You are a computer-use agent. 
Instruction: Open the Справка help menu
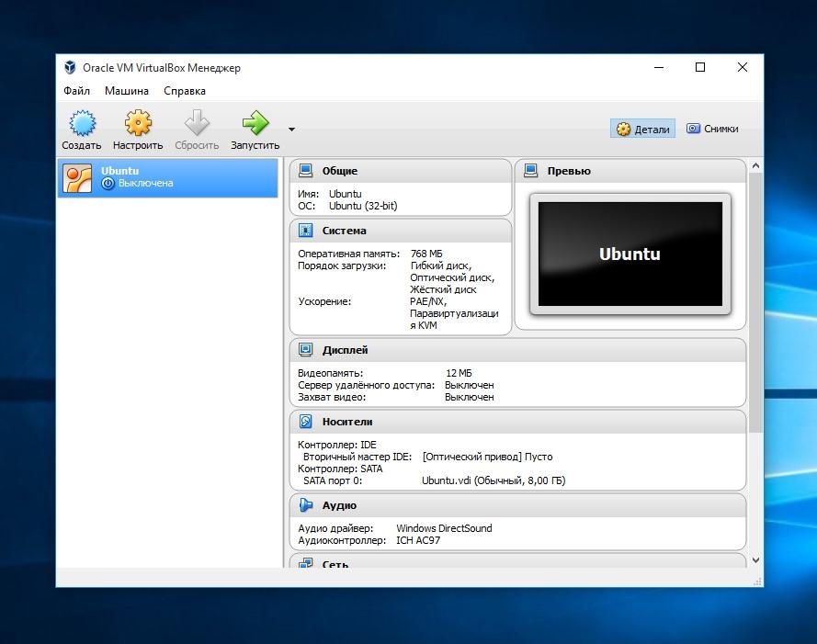185,91
